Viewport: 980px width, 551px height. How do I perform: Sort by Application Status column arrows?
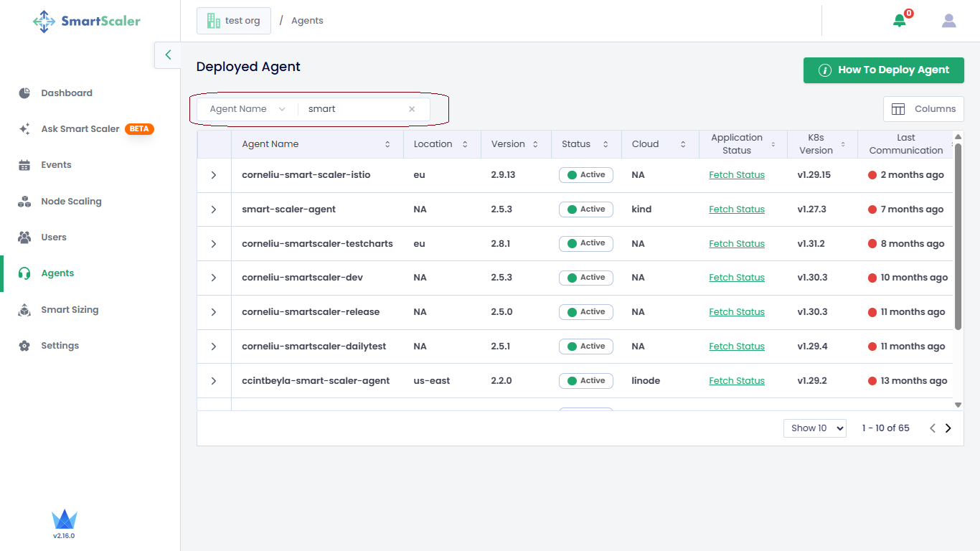tap(773, 144)
